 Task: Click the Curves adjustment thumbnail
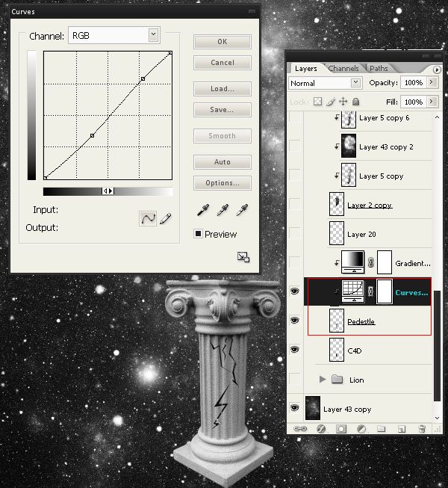tap(353, 291)
